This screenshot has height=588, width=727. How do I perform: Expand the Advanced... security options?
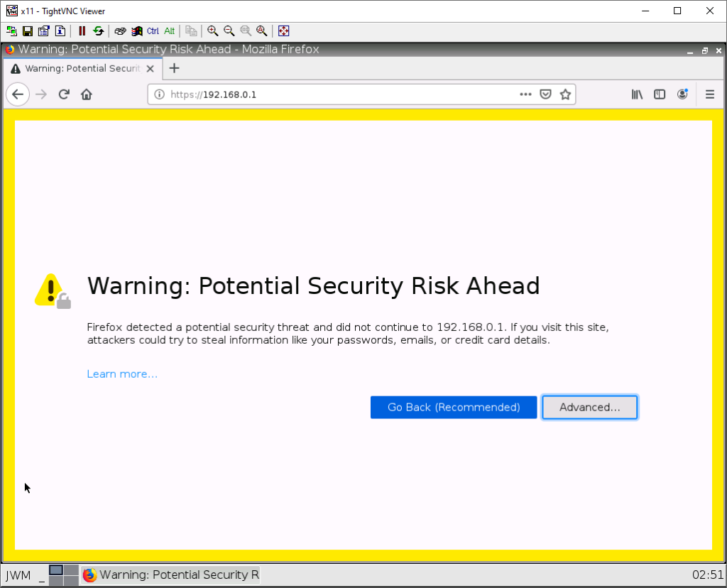click(x=589, y=408)
